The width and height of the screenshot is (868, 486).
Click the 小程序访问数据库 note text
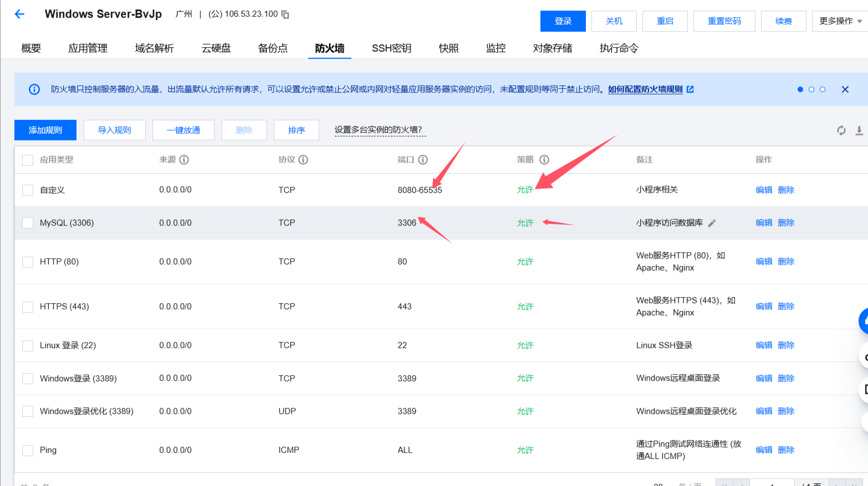click(670, 223)
